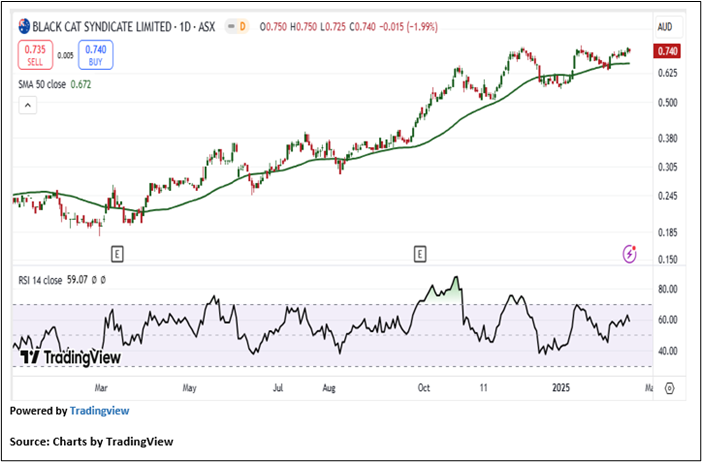Click the left earnings 'E' marker
This screenshot has width=702, height=462.
coord(117,253)
